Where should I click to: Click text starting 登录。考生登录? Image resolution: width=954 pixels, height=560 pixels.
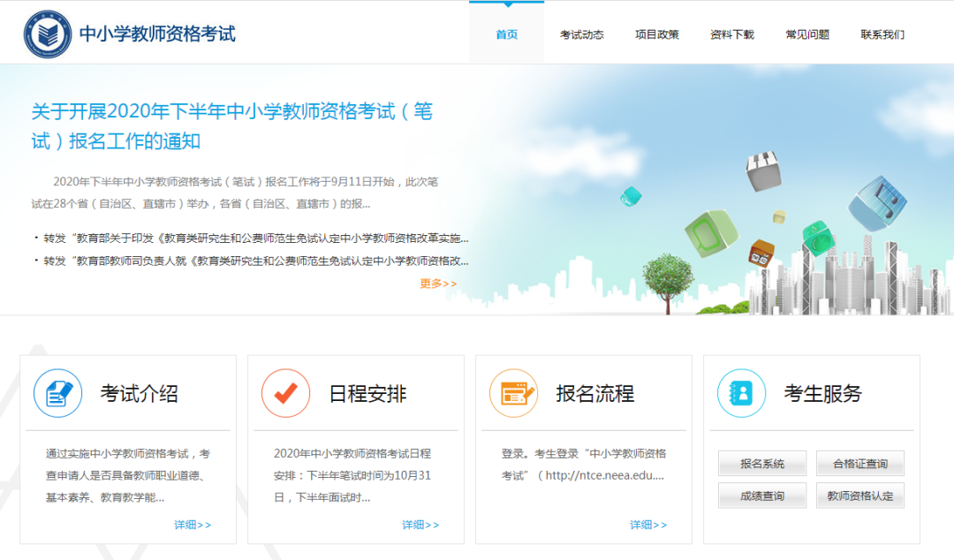(x=584, y=465)
